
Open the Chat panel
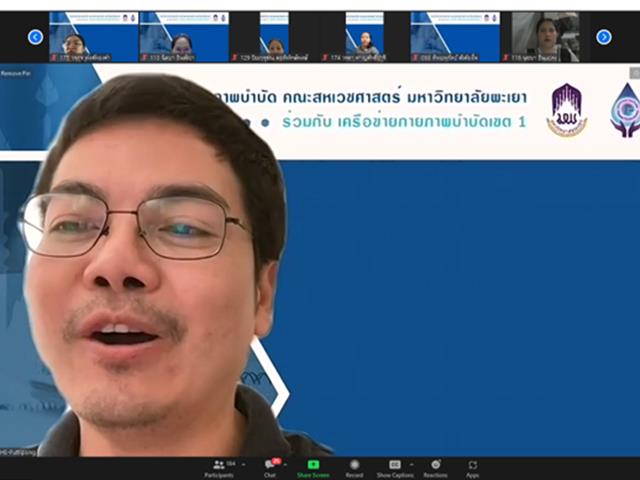[x=271, y=469]
